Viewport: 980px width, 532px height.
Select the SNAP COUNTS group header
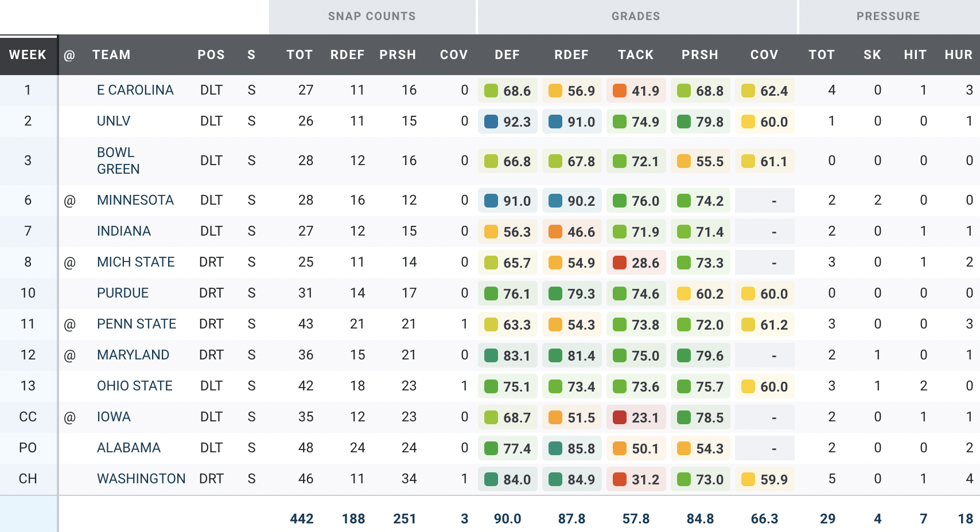click(x=372, y=17)
